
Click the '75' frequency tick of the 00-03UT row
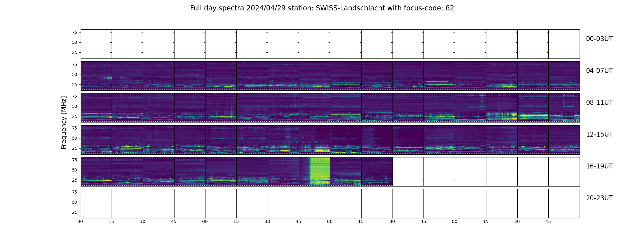click(x=75, y=32)
